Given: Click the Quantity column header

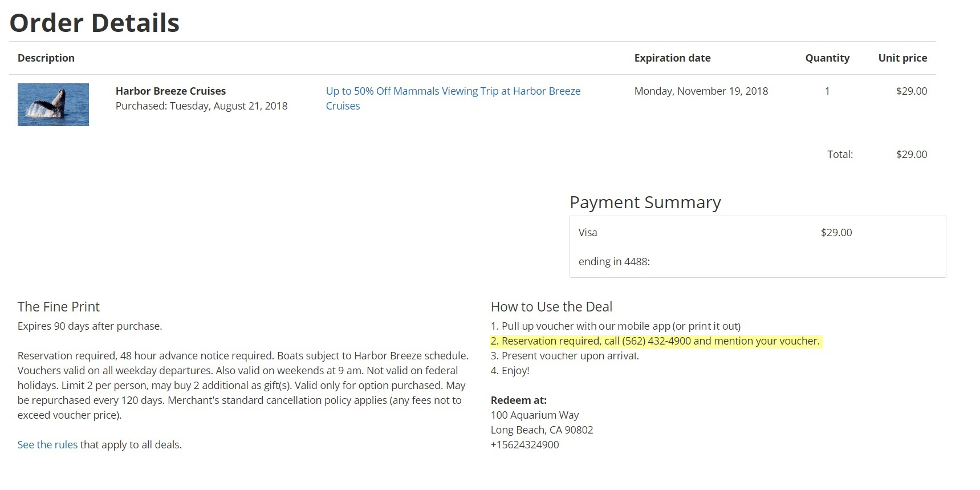Looking at the screenshot, I should click(827, 58).
